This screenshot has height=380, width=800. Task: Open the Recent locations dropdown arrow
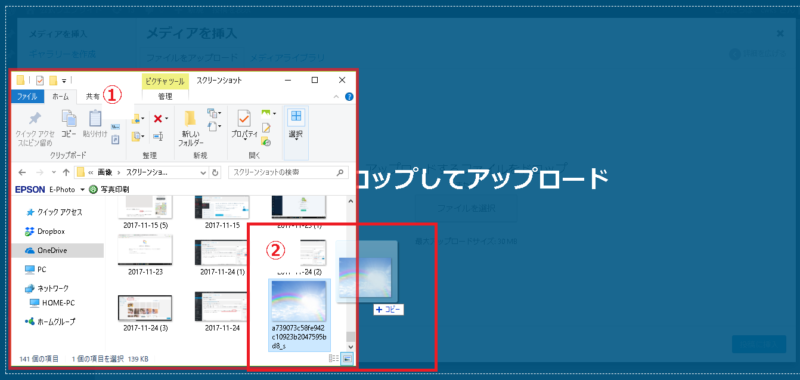[54, 172]
